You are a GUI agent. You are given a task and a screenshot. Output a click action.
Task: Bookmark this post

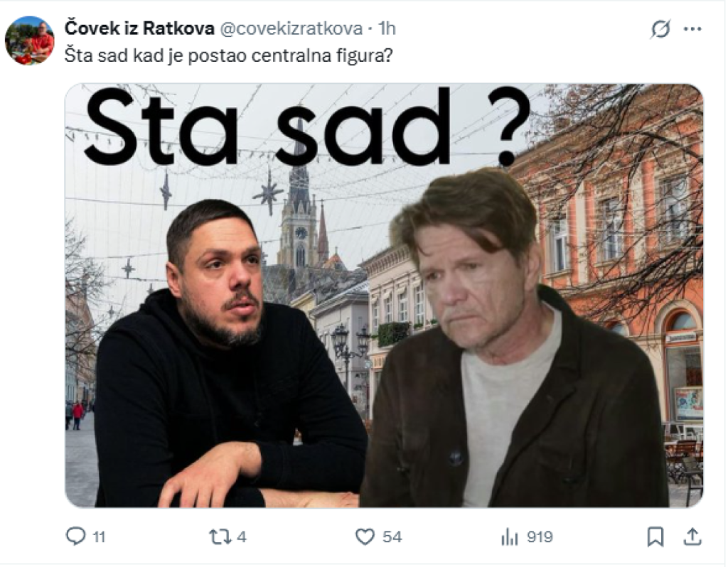coord(655,537)
